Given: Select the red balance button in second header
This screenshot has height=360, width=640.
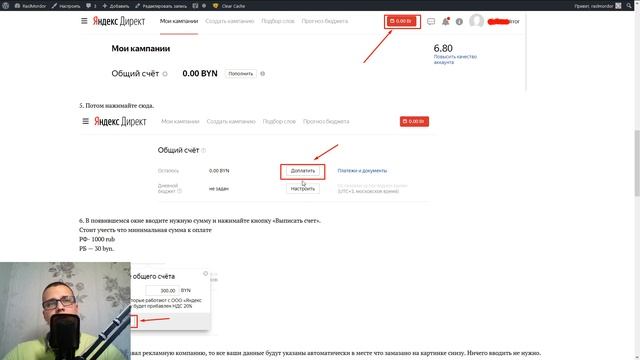Looking at the screenshot, I should click(x=414, y=121).
